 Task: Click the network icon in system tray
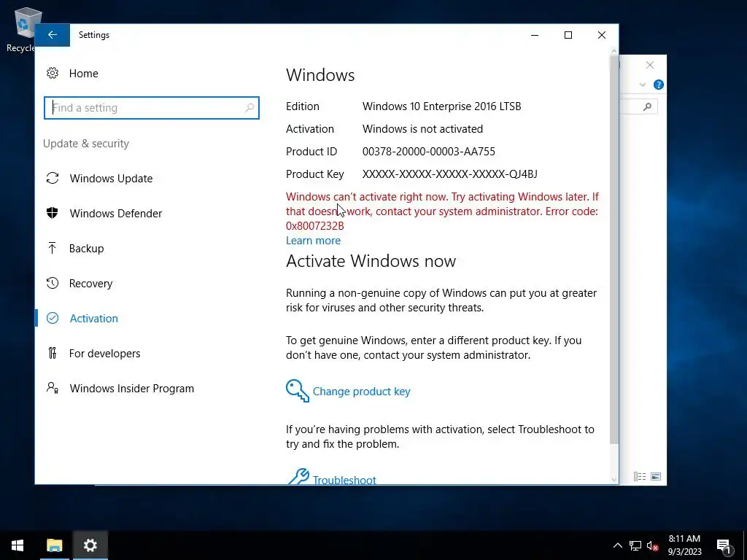tap(635, 545)
